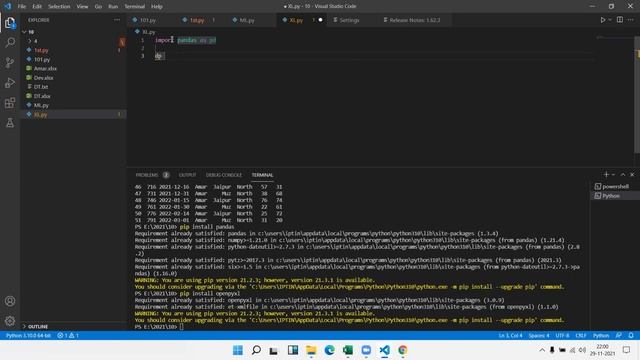Open File Explorer from the taskbar
This screenshot has width=640, height=360.
pyautogui.click(x=311, y=350)
